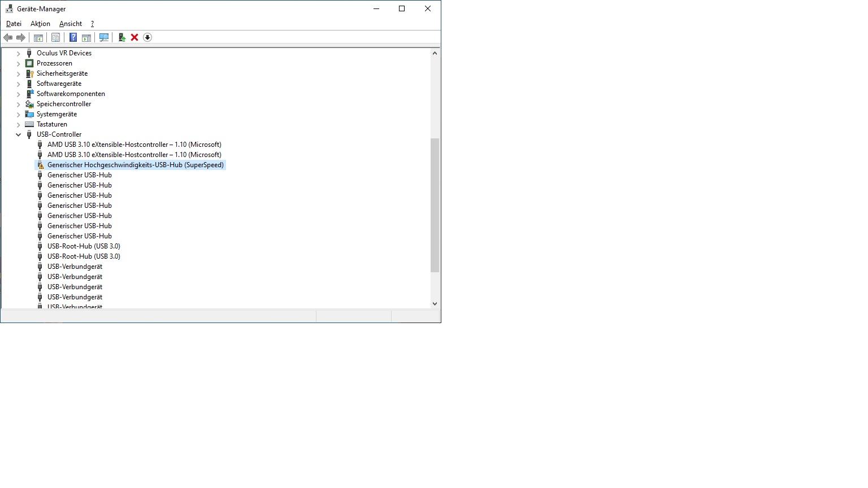Open the Ansicht menu
This screenshot has height=488, width=868.
(x=71, y=24)
